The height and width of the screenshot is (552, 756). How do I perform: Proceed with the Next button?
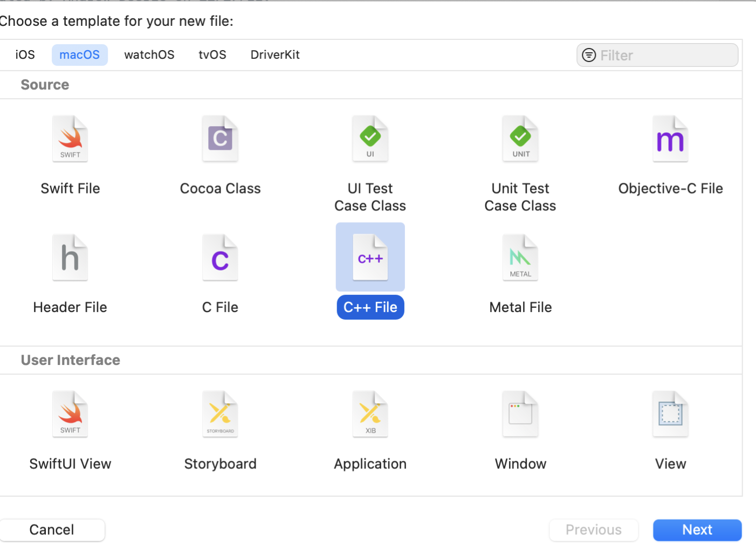[x=697, y=530]
